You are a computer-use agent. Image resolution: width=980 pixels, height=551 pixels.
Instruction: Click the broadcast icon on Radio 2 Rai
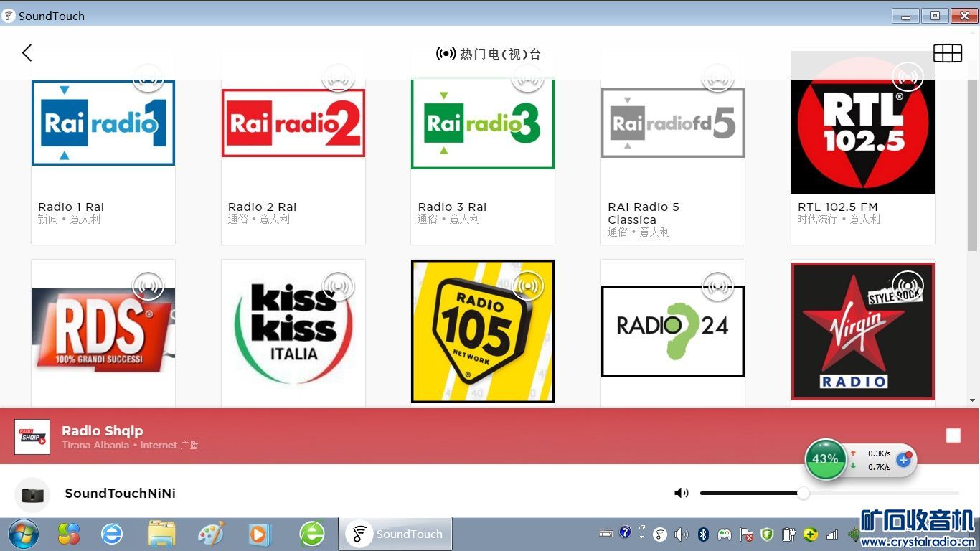[x=339, y=77]
